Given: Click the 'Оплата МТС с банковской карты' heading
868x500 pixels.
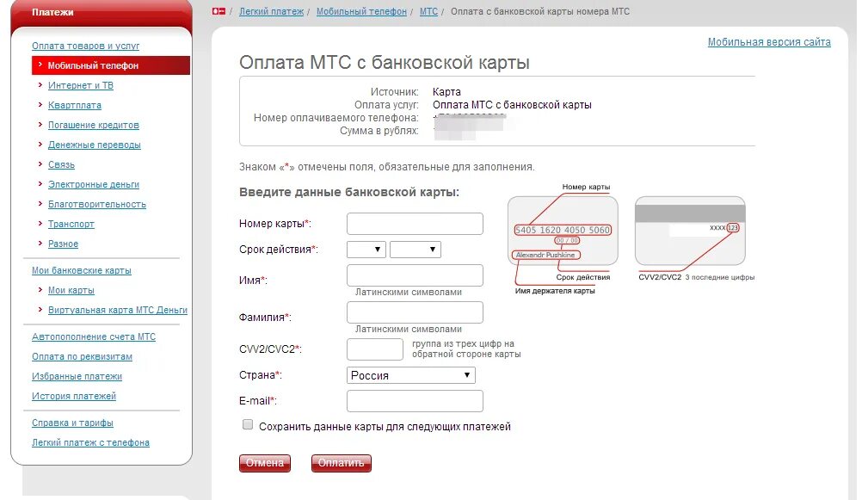Looking at the screenshot, I should tap(385, 63).
